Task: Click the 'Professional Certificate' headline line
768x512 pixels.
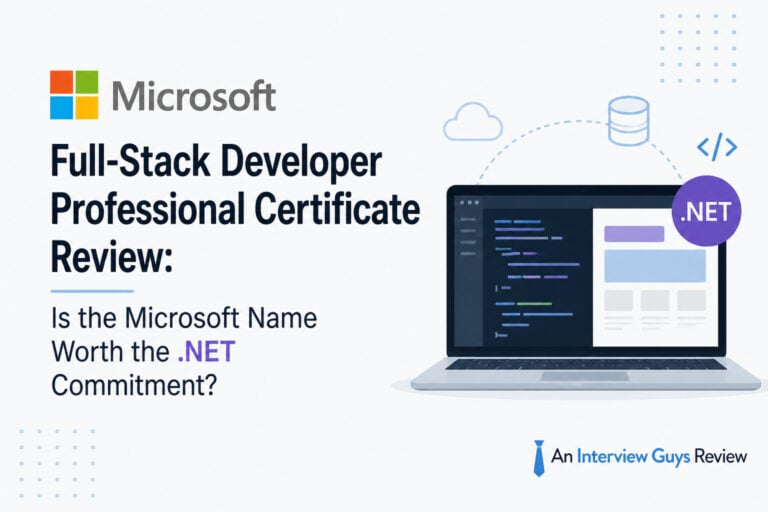Action: tap(235, 209)
